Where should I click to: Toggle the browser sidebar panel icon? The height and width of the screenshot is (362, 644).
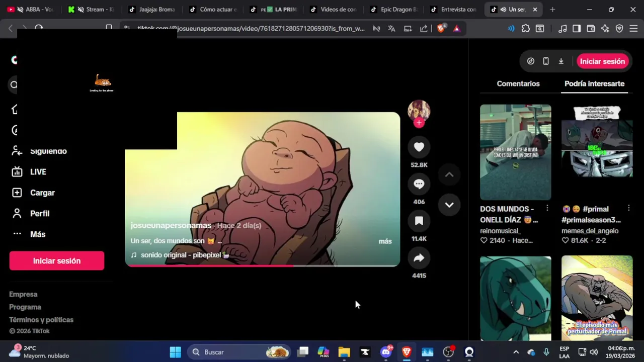[577, 29]
